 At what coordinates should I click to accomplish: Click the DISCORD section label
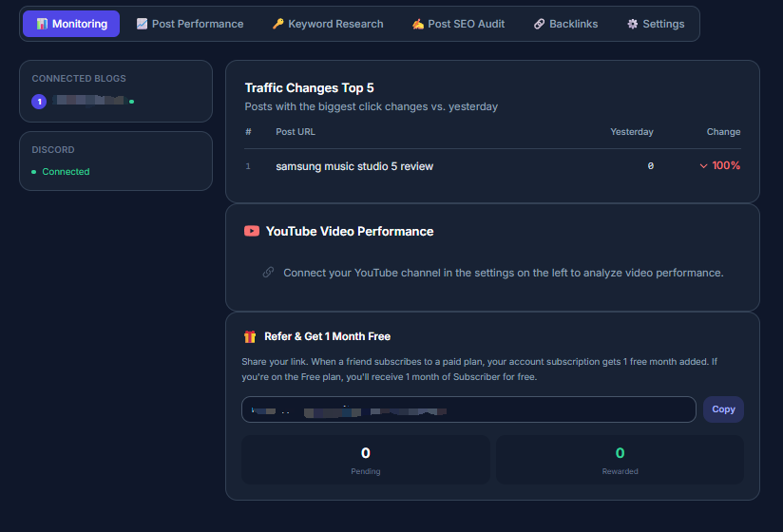[x=53, y=150]
